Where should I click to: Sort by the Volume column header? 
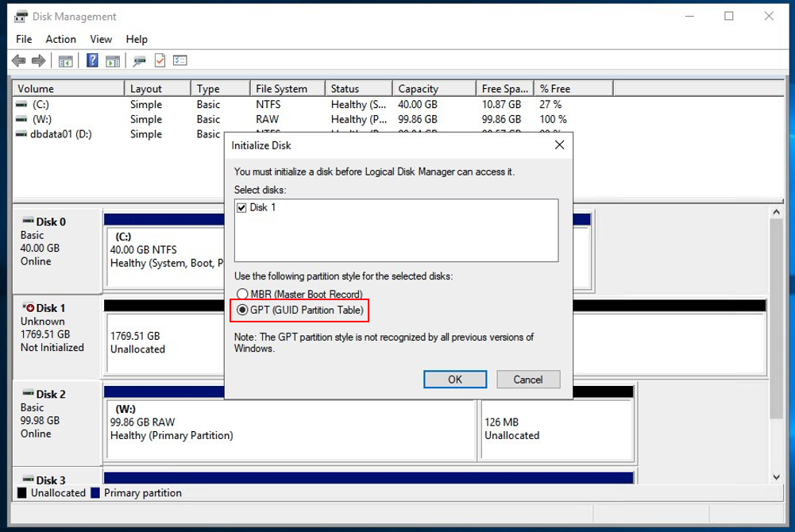pyautogui.click(x=68, y=89)
